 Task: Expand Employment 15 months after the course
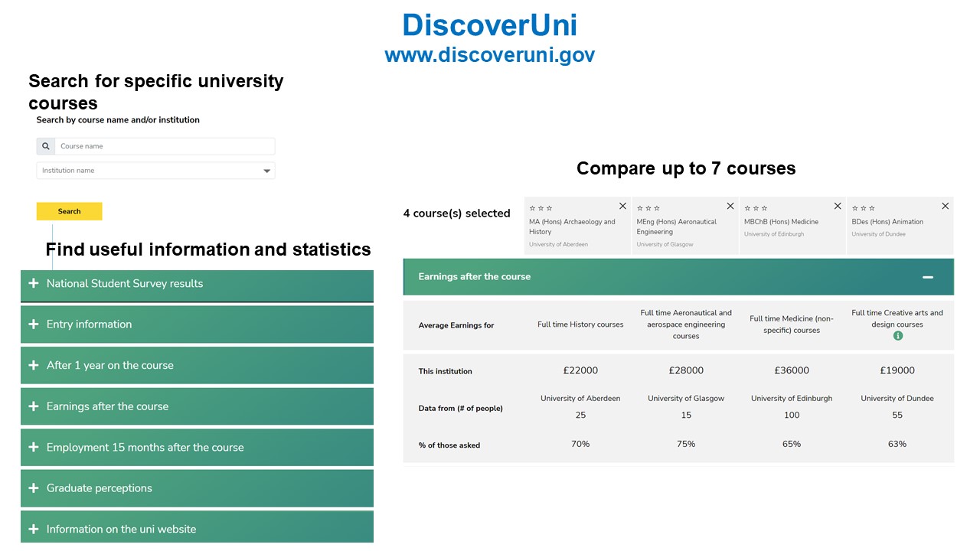coord(197,448)
